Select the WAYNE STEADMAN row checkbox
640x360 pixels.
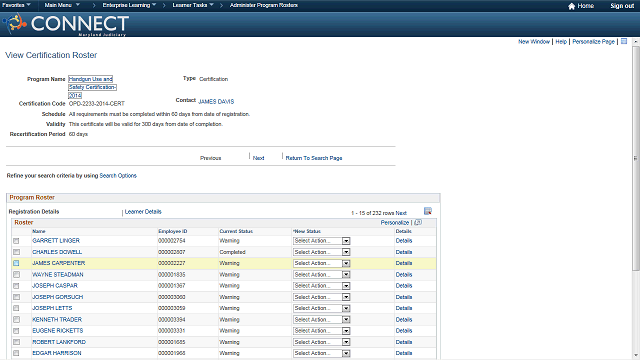coord(16,275)
